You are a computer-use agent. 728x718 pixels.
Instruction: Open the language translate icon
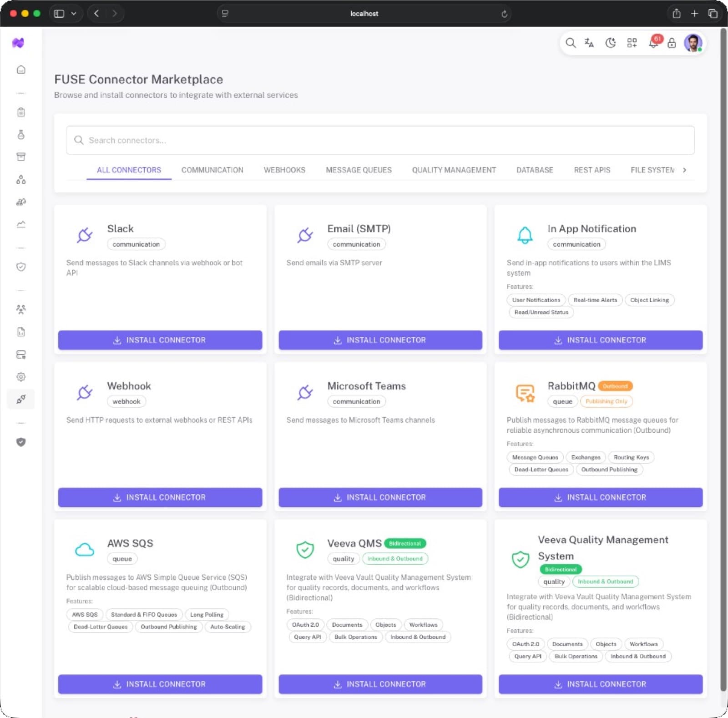pyautogui.click(x=589, y=43)
